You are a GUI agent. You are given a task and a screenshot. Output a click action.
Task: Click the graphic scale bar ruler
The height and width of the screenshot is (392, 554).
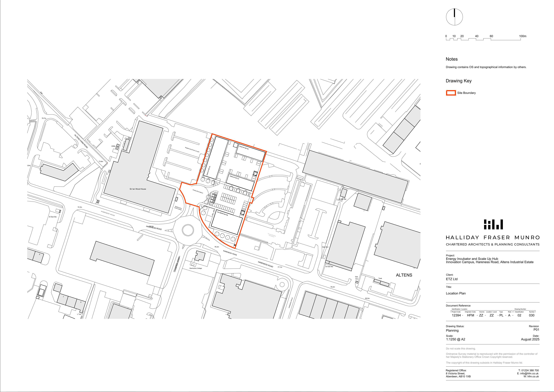pos(483,39)
